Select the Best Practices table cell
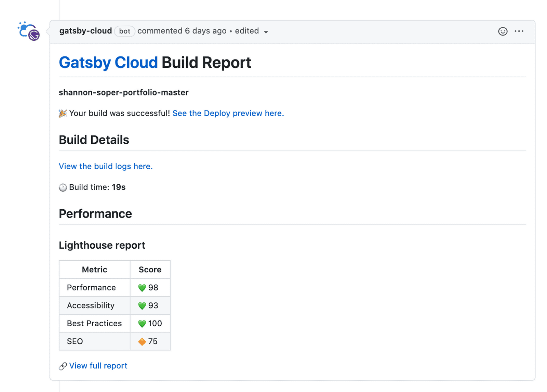This screenshot has height=392, width=547. [95, 323]
